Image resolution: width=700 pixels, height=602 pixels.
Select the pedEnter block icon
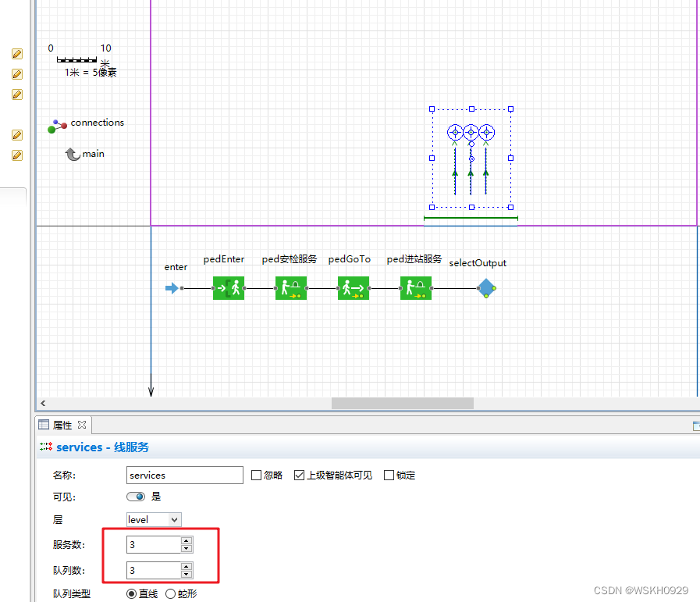click(x=228, y=288)
